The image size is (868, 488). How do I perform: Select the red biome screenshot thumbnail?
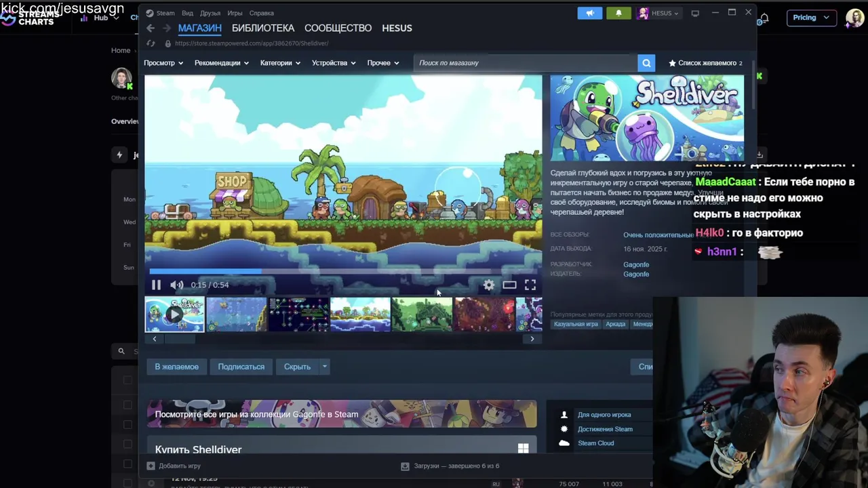(484, 314)
